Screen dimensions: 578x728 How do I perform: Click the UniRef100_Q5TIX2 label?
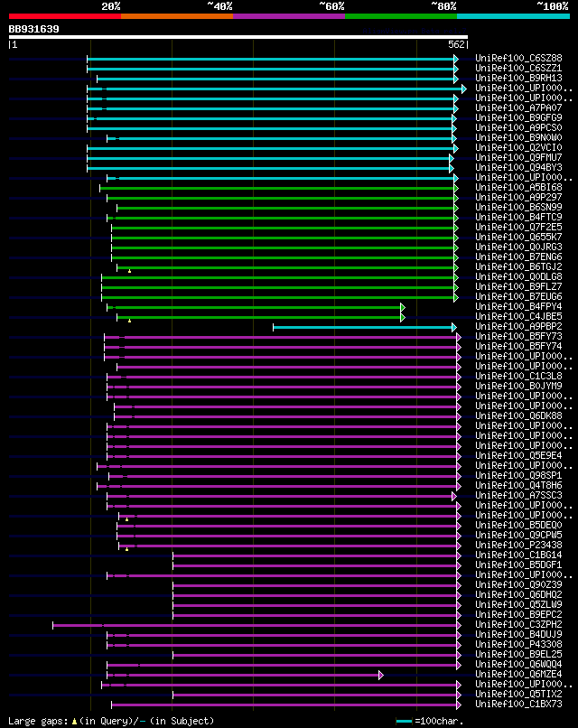(x=518, y=694)
